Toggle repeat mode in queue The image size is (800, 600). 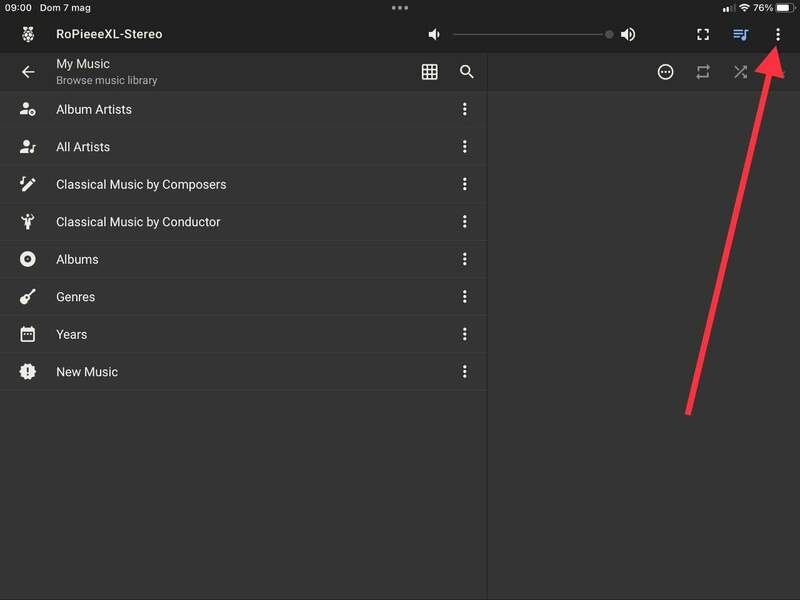703,72
